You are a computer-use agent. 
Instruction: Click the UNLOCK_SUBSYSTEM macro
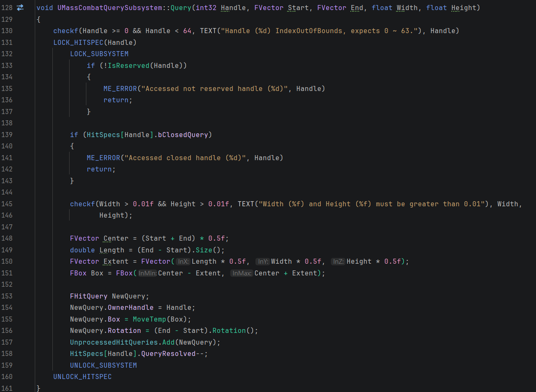(x=104, y=365)
